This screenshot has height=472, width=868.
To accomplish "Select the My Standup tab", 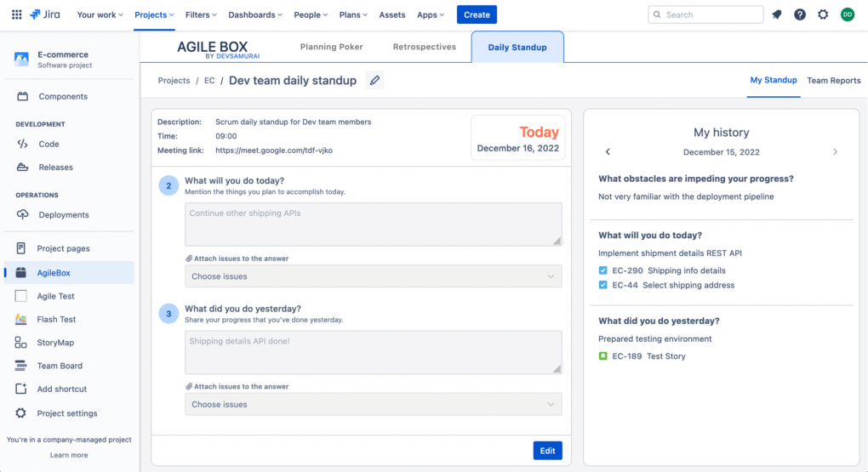I will coord(774,80).
